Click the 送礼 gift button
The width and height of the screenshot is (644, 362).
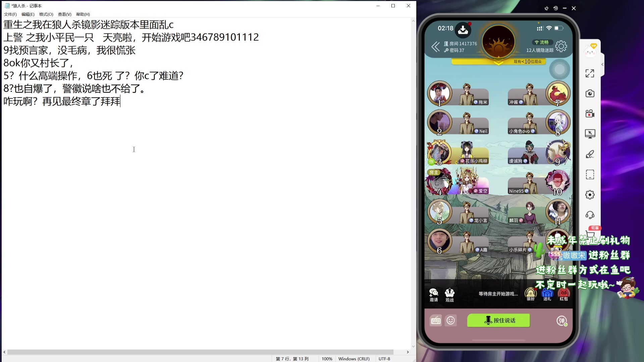(x=547, y=295)
